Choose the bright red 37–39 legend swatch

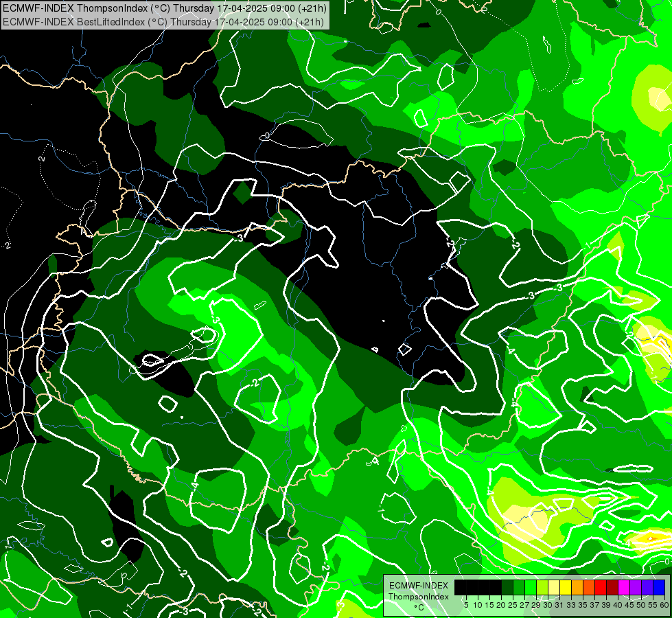click(x=601, y=587)
